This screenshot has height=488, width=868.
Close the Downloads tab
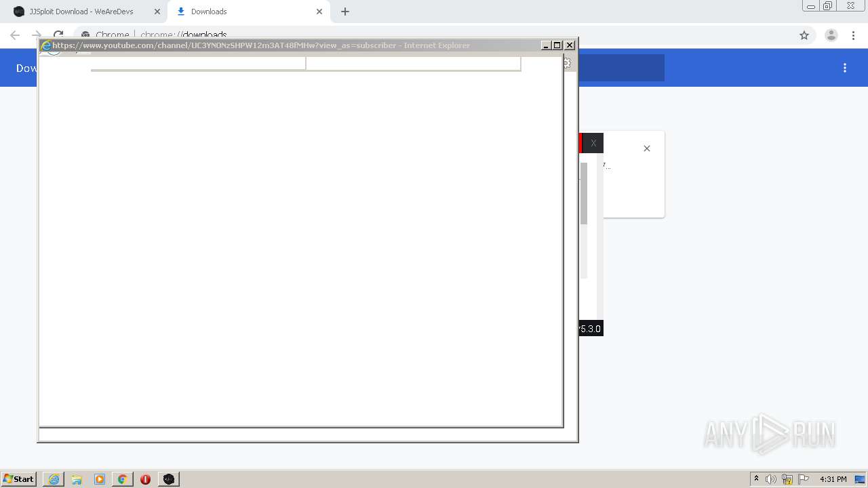[x=319, y=12]
